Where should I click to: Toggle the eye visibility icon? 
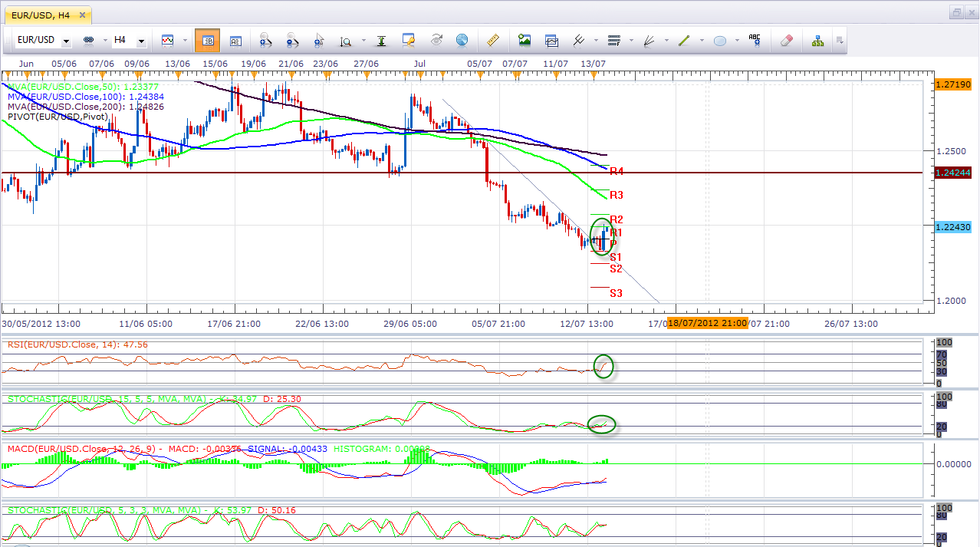(436, 40)
